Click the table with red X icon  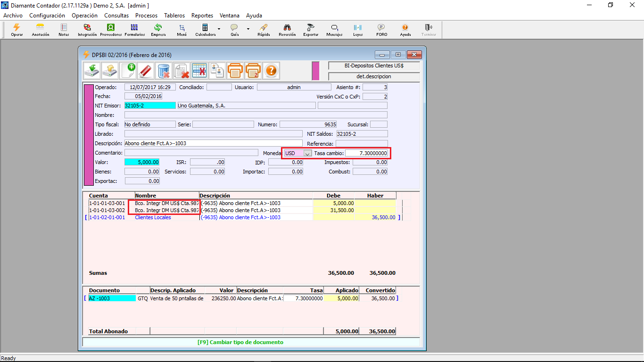pyautogui.click(x=199, y=71)
